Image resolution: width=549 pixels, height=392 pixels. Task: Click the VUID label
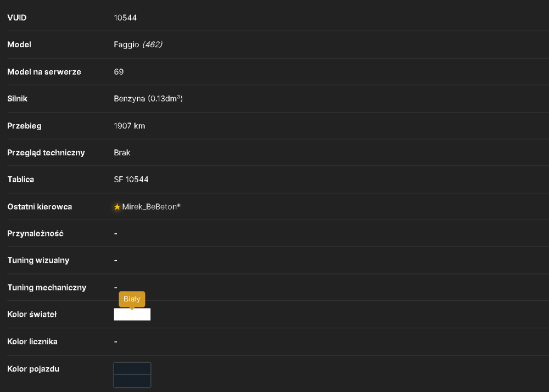point(17,18)
